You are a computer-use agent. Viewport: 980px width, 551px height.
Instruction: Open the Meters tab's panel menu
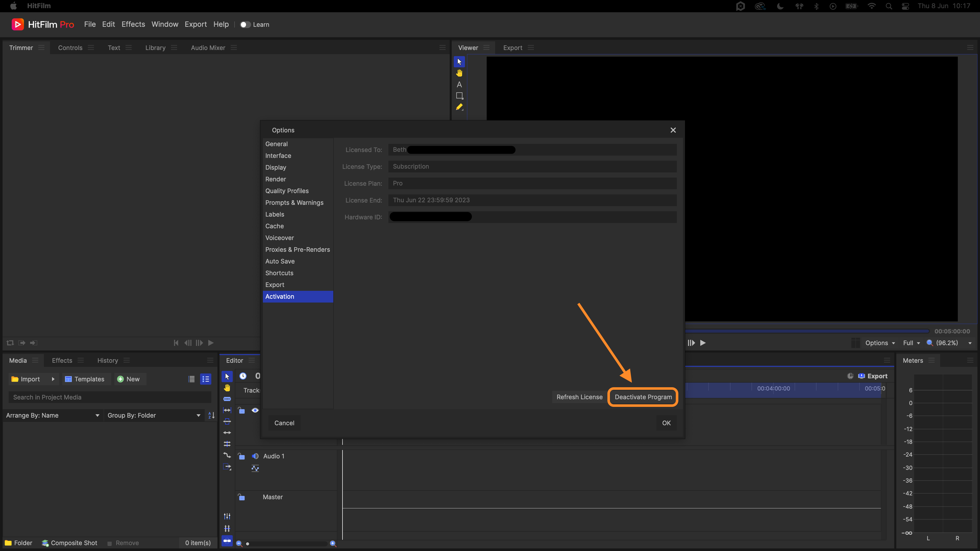click(x=931, y=360)
